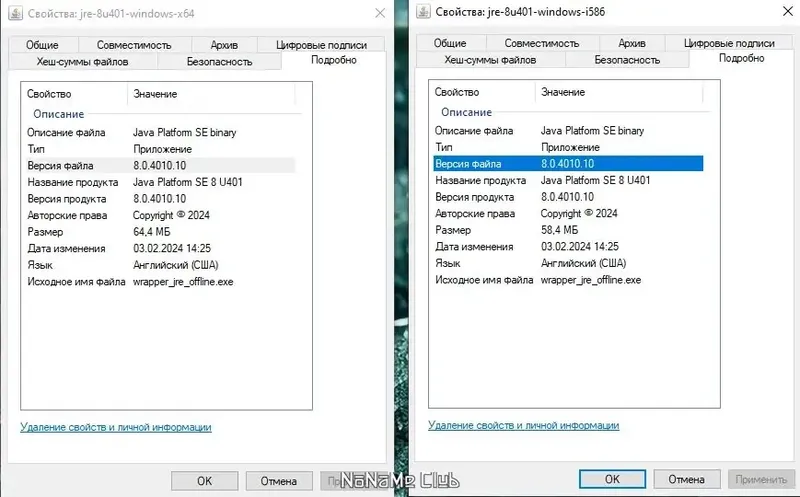Select Подробно tab in i586 window
This screenshot has width=800, height=497.
pyautogui.click(x=741, y=58)
